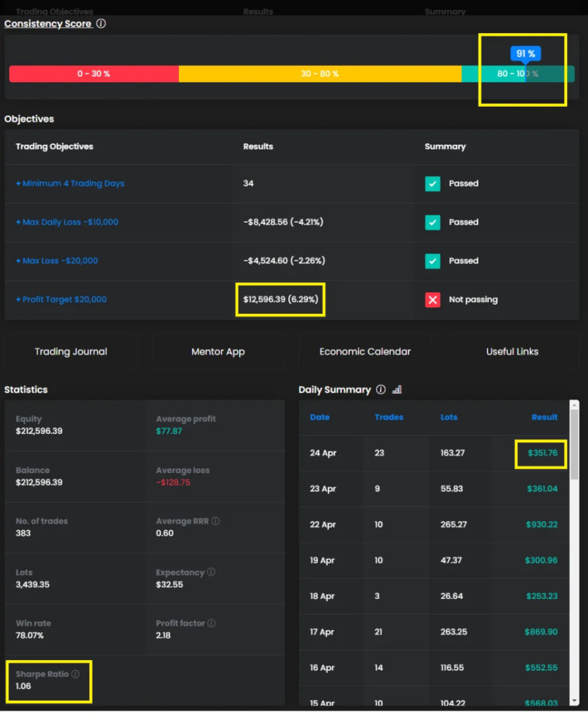Open the Economic Calendar
Viewport: 588px width, 719px height.
[x=365, y=352]
